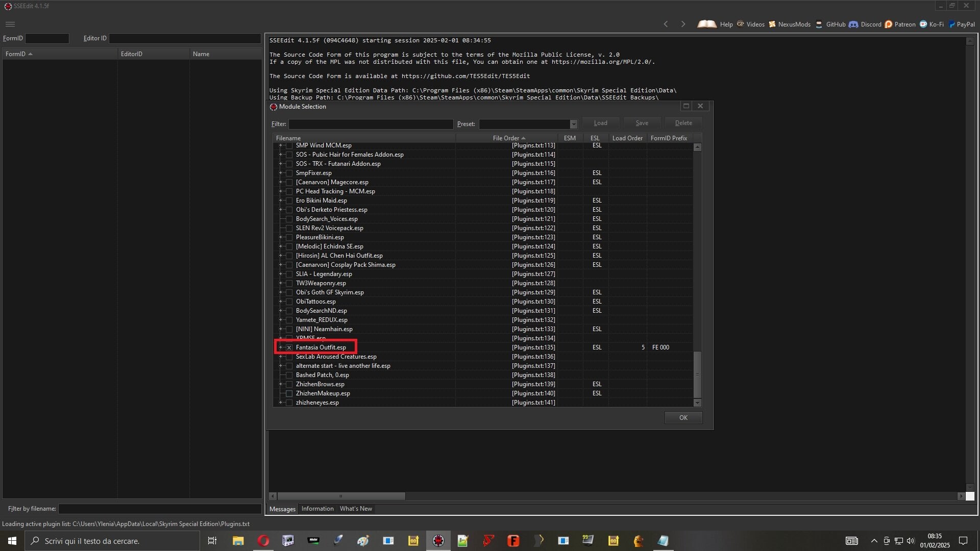Check the SmpFixer.esp checkbox

pos(289,173)
